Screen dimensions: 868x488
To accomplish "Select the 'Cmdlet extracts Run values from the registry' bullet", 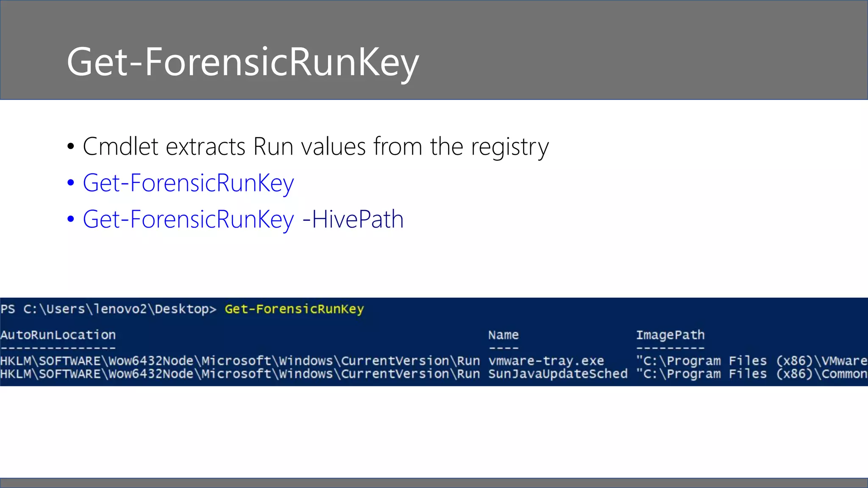I will pyautogui.click(x=316, y=147).
